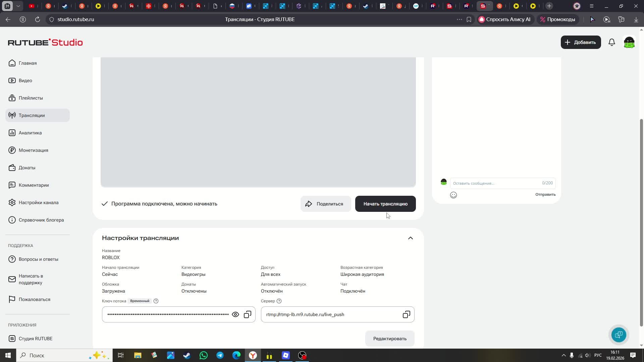Open the notifications bell
Viewport: 644px width, 362px height.
[611, 42]
